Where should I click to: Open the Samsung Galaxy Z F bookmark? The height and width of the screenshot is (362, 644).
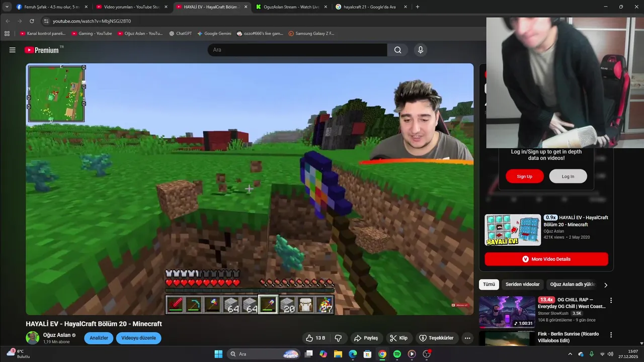311,34
